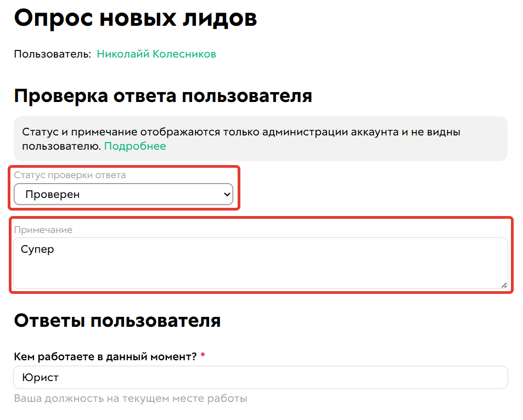Expand the Статус проверки ответа combo box
The height and width of the screenshot is (420, 523).
[123, 194]
